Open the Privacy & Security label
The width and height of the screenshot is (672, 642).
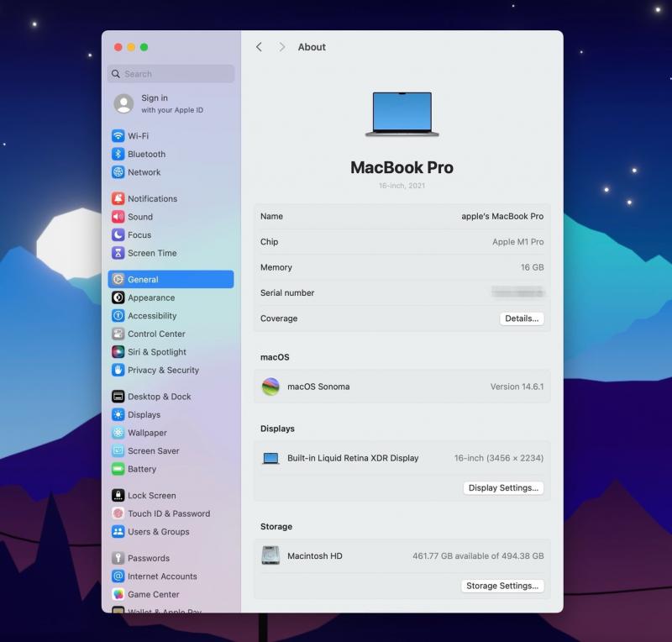coord(163,370)
